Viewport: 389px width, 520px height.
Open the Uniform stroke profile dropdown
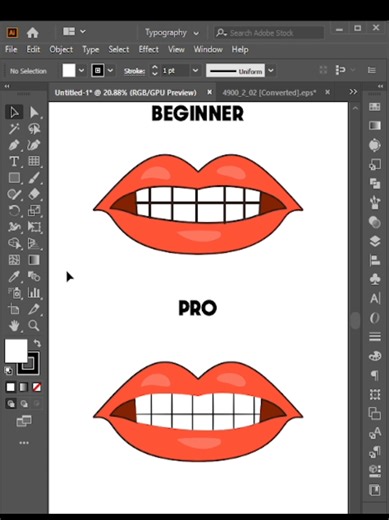[x=271, y=71]
